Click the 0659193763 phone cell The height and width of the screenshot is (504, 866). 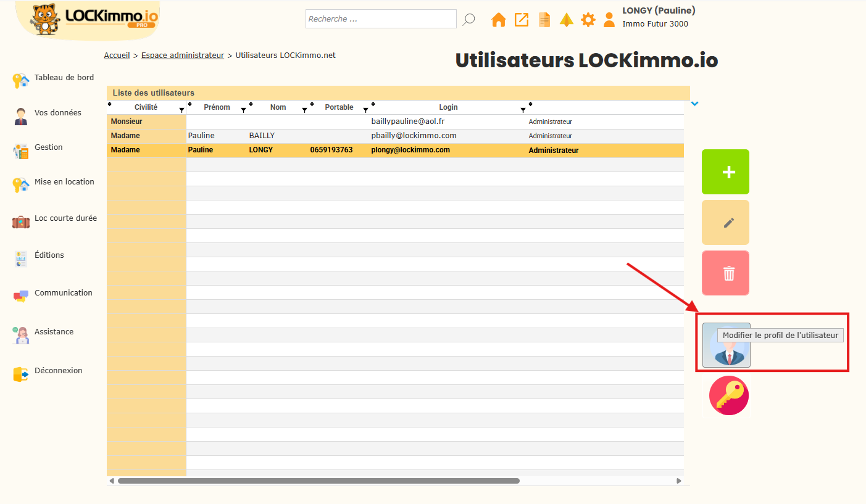pos(331,150)
